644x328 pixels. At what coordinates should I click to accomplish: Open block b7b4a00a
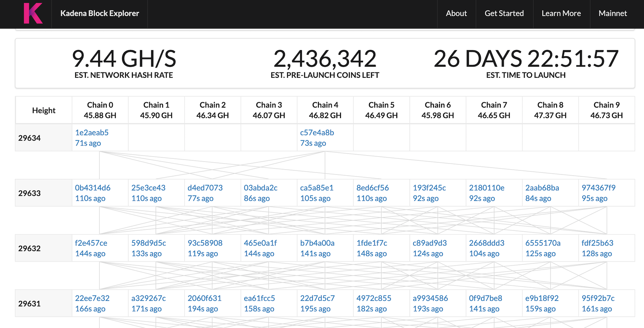[317, 243]
